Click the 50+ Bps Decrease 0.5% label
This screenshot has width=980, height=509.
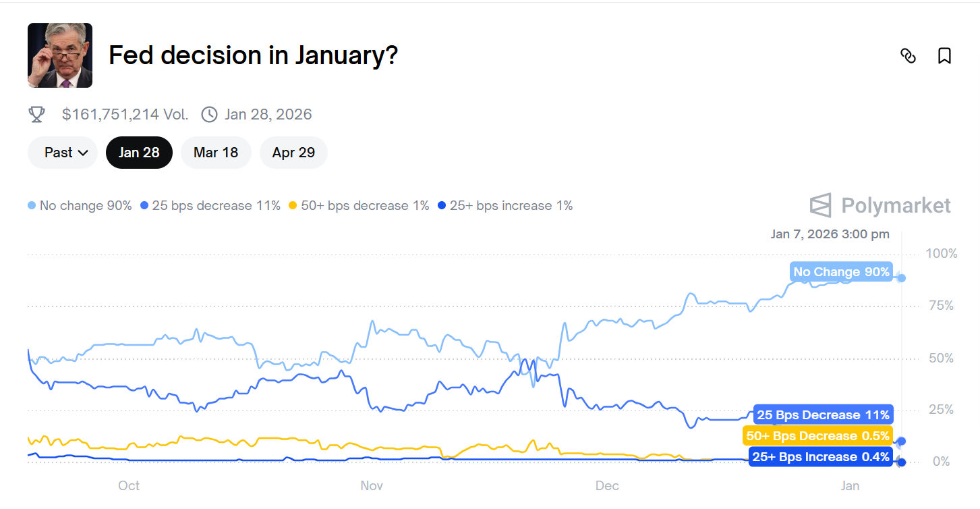[x=817, y=436]
